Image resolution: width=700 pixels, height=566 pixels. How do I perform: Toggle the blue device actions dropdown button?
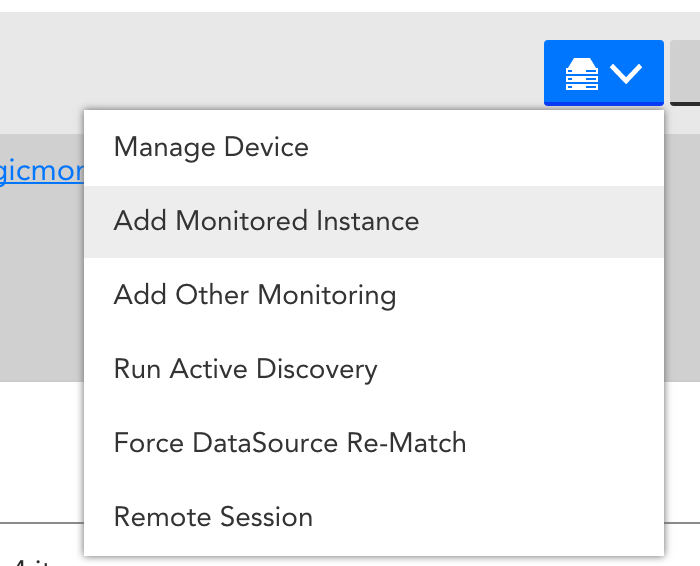(x=604, y=73)
